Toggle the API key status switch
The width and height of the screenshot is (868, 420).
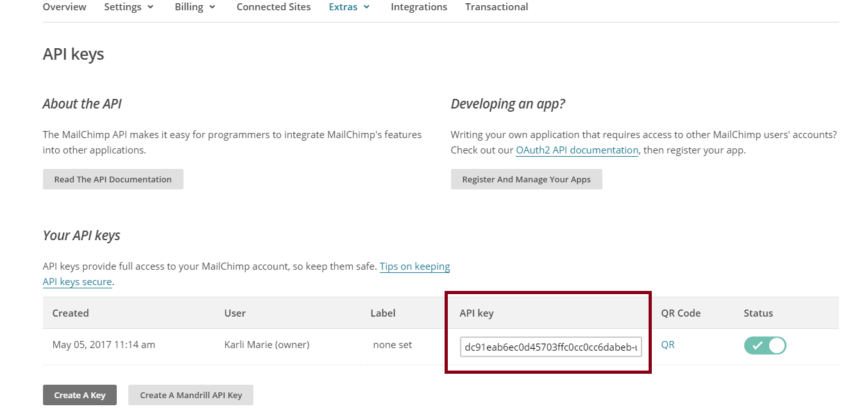(x=765, y=346)
